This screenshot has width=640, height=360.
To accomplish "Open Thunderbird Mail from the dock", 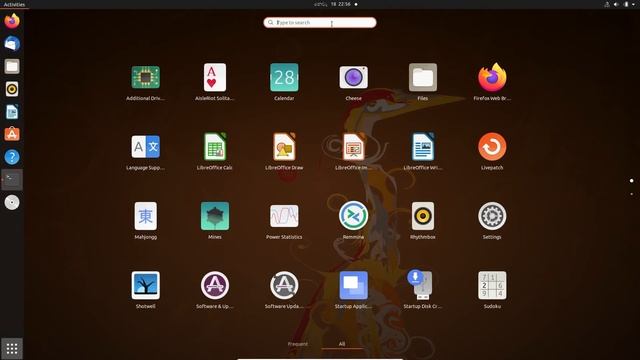I will coord(12,44).
